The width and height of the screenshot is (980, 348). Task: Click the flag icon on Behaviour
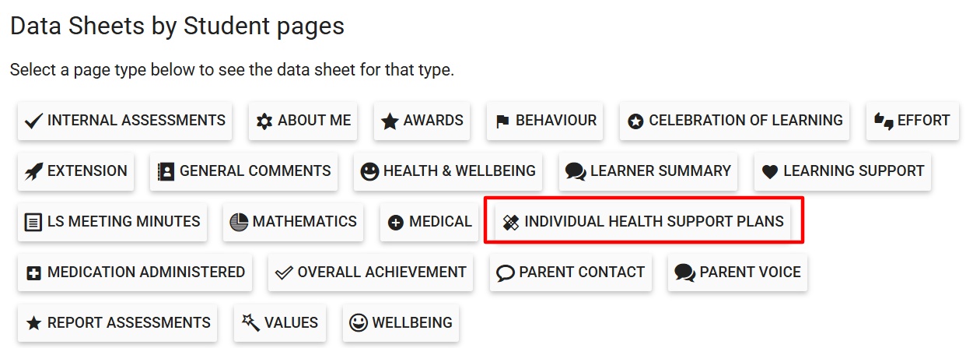coord(502,121)
